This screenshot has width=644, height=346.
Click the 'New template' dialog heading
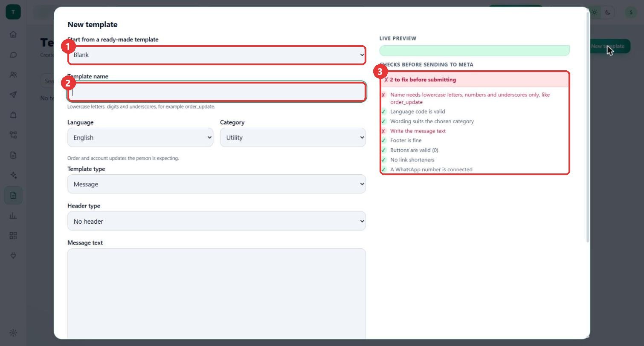(x=93, y=25)
